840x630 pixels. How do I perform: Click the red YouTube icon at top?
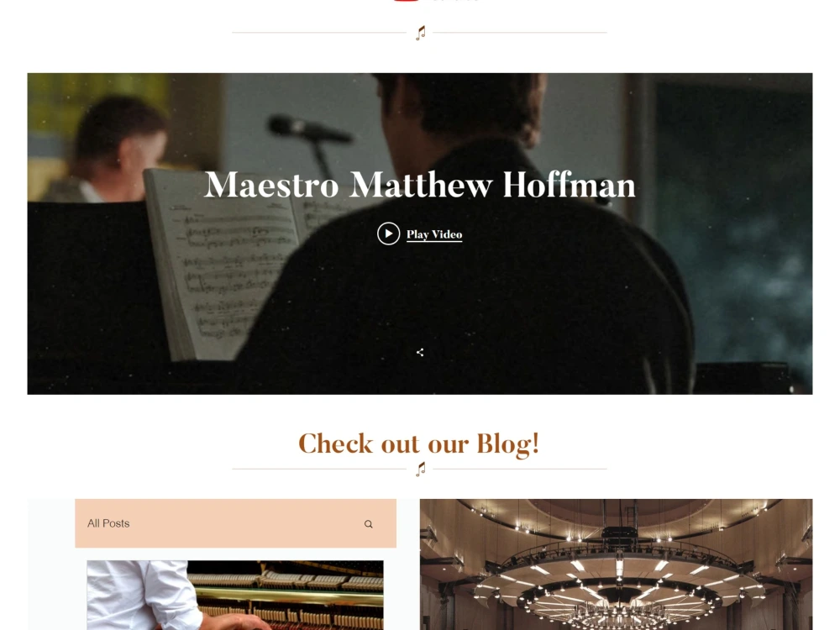[406, 1]
